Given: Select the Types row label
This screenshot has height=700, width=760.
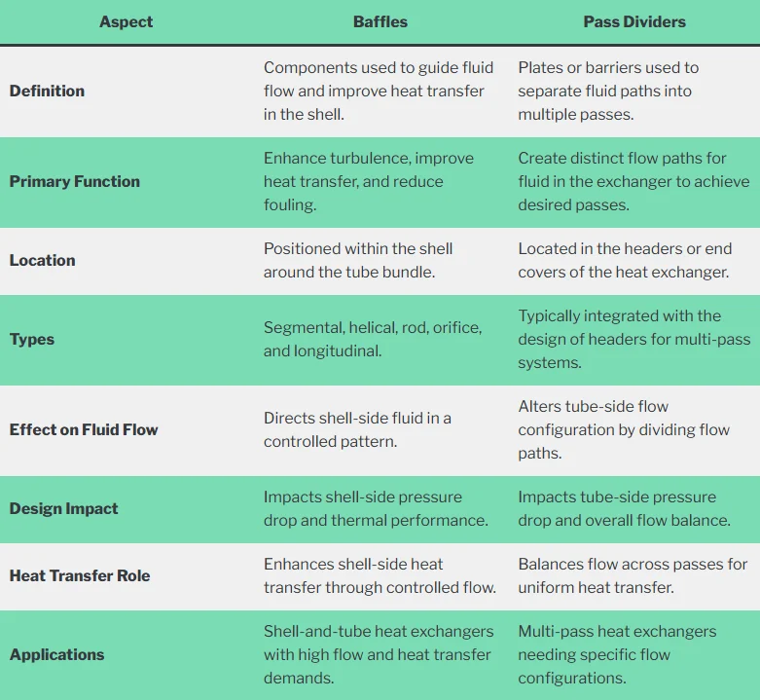Looking at the screenshot, I should click(32, 340).
